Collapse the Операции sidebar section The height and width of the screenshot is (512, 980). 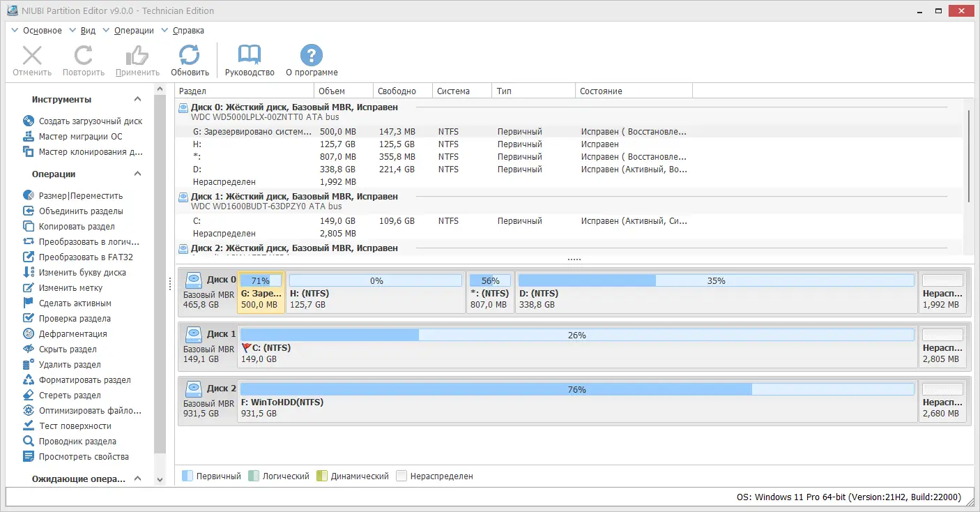pyautogui.click(x=137, y=174)
